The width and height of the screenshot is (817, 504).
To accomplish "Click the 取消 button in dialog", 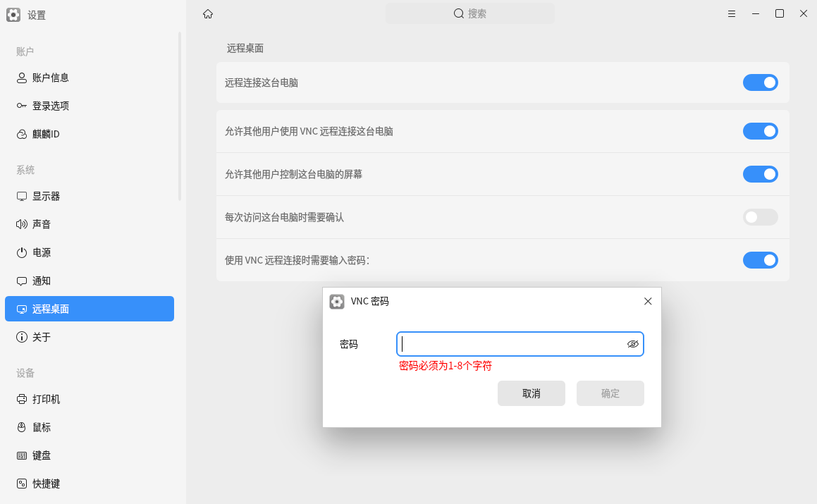I will 531,393.
